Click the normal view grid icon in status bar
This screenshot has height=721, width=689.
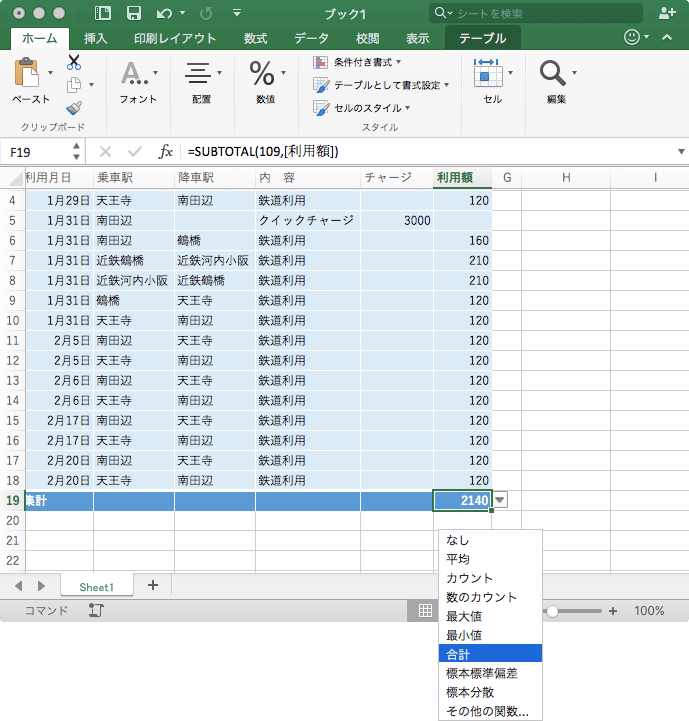pyautogui.click(x=425, y=611)
